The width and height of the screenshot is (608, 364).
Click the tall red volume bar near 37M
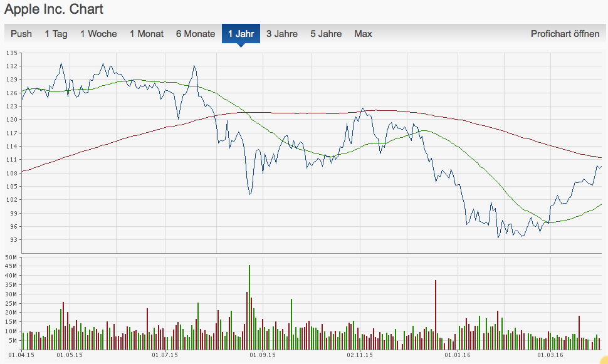tap(436, 315)
